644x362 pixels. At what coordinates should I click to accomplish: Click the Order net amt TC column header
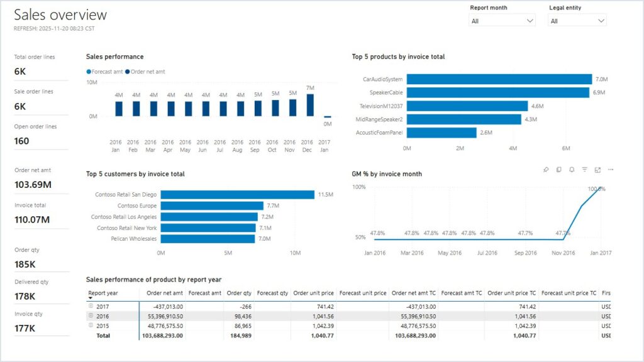tap(414, 293)
